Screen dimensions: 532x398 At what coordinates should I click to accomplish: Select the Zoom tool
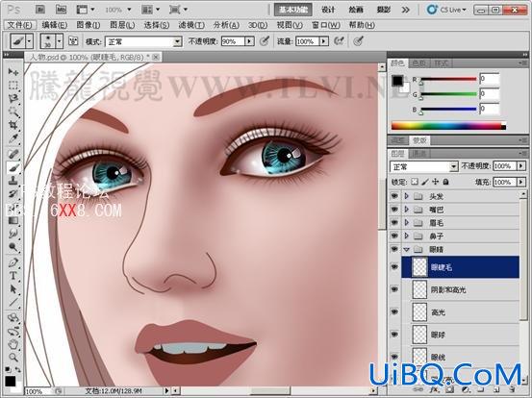[13, 358]
